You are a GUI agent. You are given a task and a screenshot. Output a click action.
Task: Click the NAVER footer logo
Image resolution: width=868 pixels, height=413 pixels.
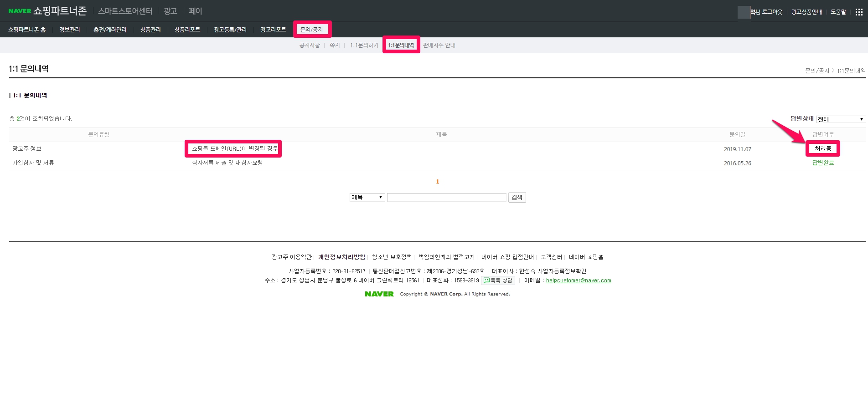[379, 294]
